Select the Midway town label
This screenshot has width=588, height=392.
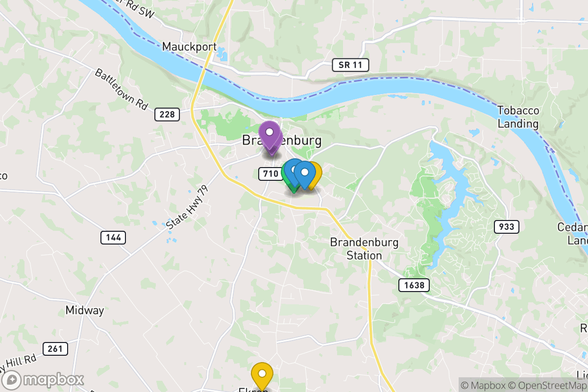(x=85, y=311)
